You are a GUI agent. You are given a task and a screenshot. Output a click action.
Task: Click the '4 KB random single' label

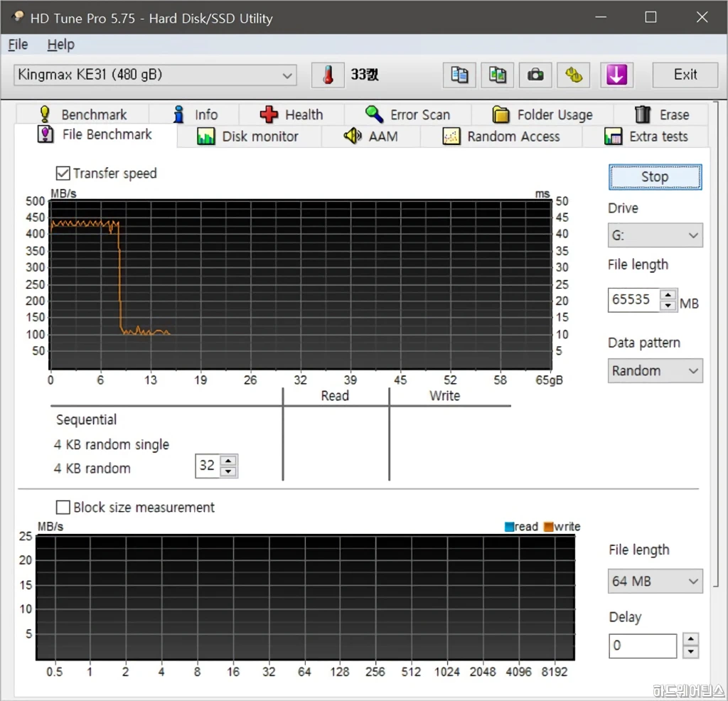pyautogui.click(x=112, y=444)
